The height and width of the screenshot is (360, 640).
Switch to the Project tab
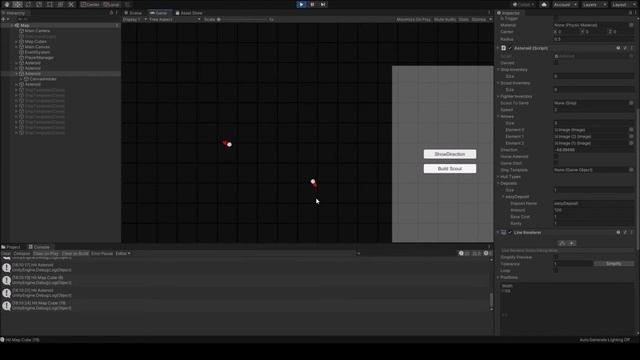11,247
